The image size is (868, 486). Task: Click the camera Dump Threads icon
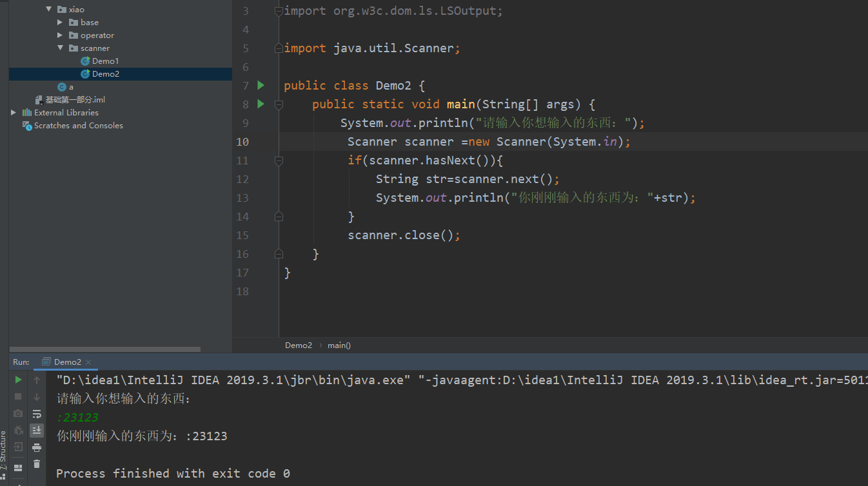[18, 414]
